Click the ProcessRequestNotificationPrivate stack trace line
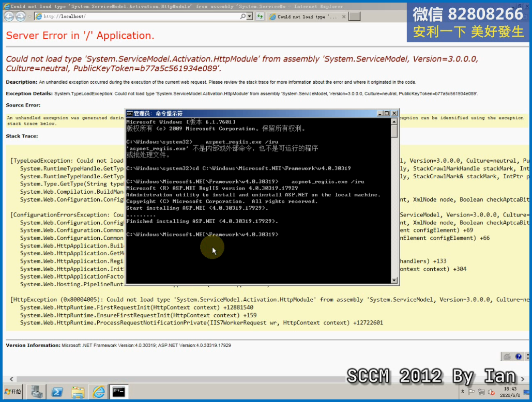Screen dimensions: 532x402 (201, 323)
